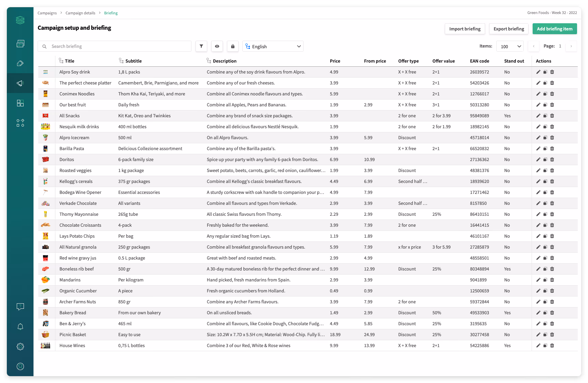Image resolution: width=588 pixels, height=383 pixels.
Task: Click the Description column header
Action: coord(225,61)
